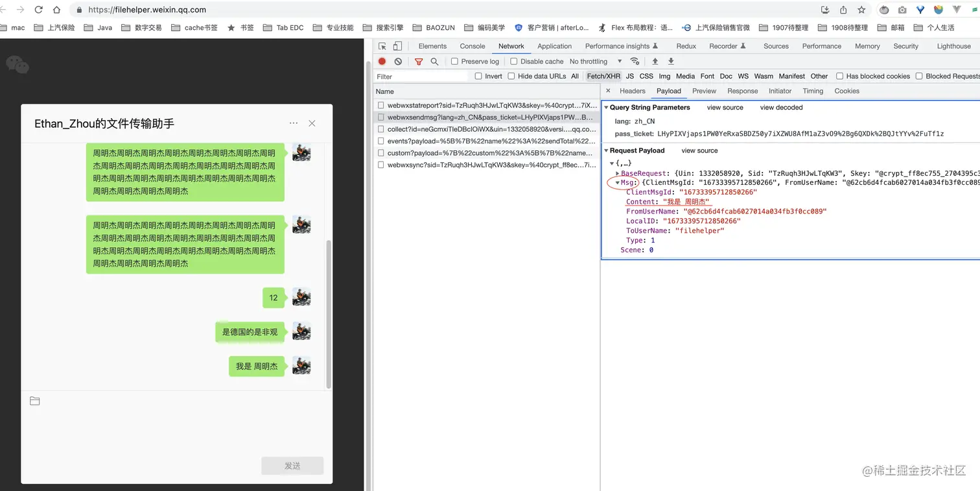Tick checkbox for webwxstatreport request
980x491 pixels.
pos(382,105)
